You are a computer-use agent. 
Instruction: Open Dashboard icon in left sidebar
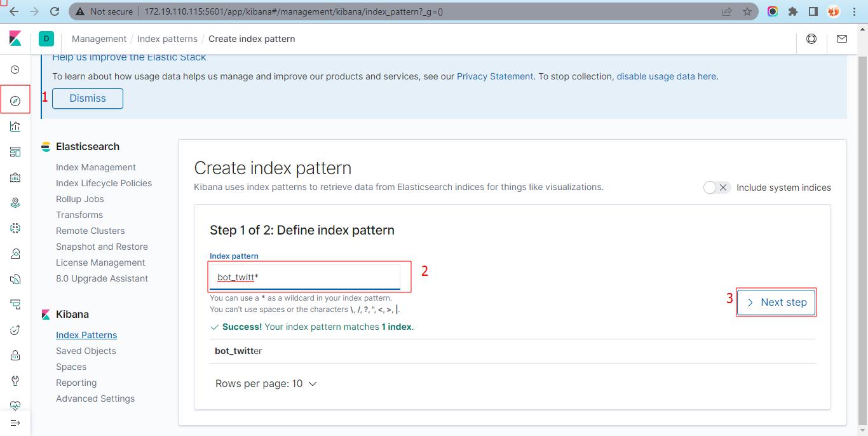[x=15, y=152]
